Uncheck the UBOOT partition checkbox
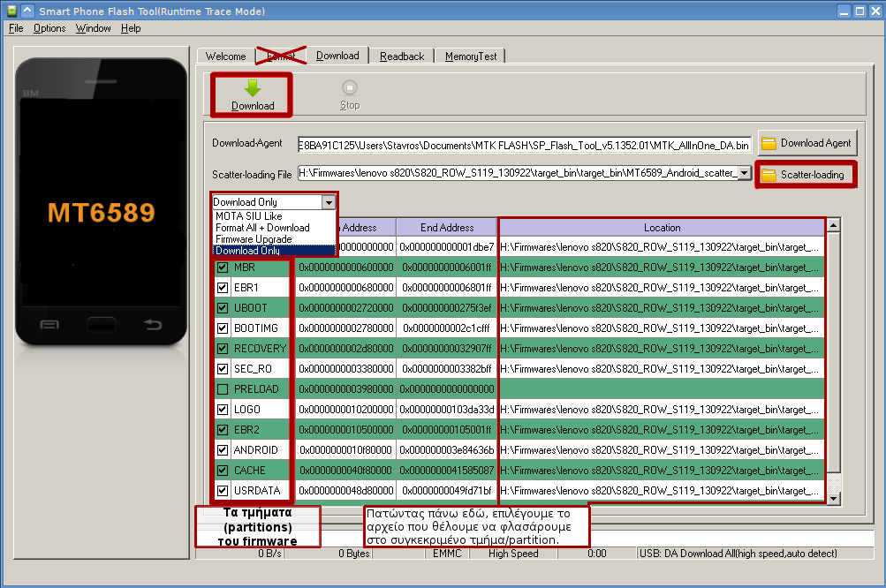 click(x=223, y=308)
